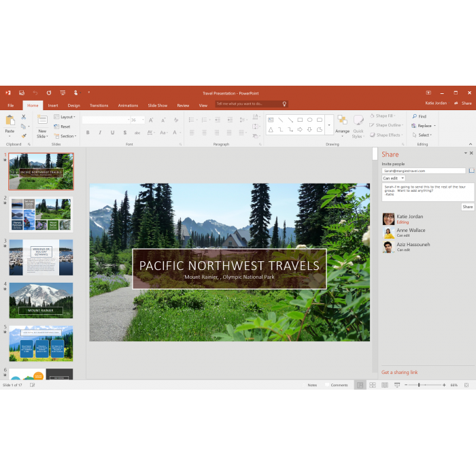Screen dimensions: 476x476
Task: Click the Undo arrow icon
Action: tap(35, 93)
